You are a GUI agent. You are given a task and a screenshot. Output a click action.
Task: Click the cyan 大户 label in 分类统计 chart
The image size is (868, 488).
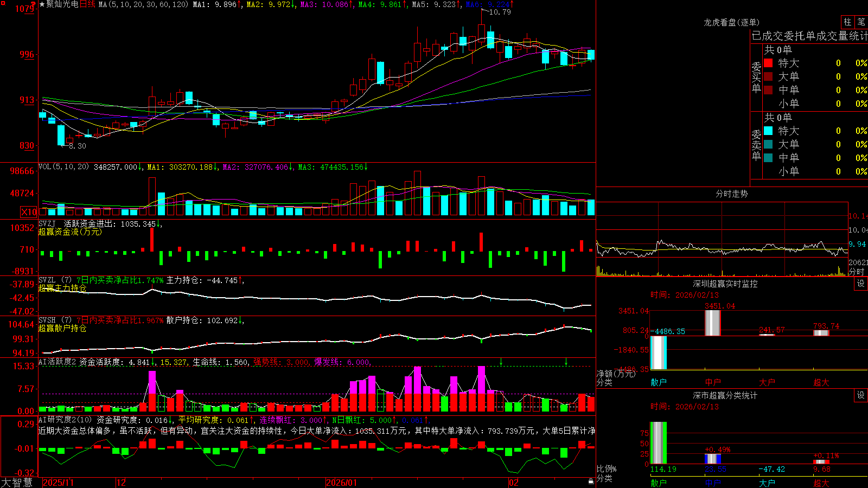click(x=767, y=483)
